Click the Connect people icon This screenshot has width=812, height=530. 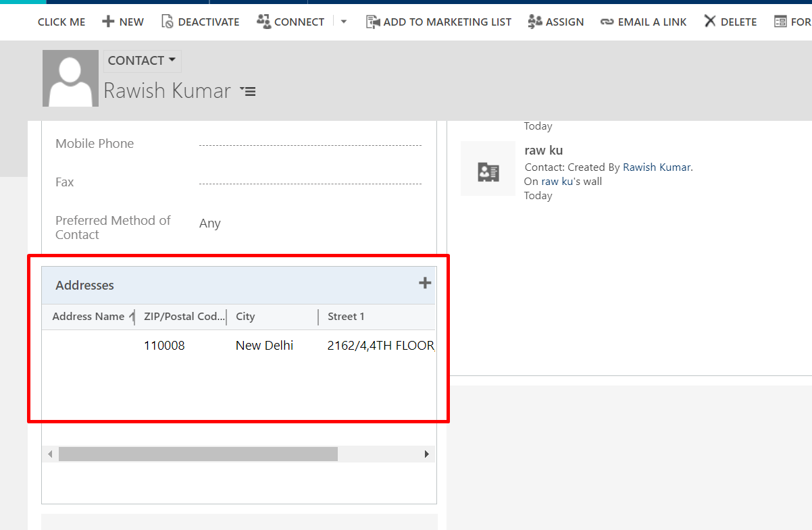coord(263,22)
